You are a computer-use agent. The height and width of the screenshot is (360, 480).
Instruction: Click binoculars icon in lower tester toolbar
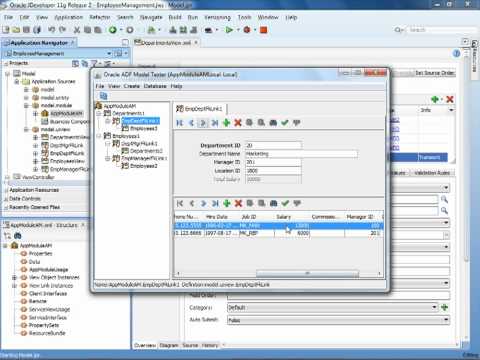(x=273, y=203)
